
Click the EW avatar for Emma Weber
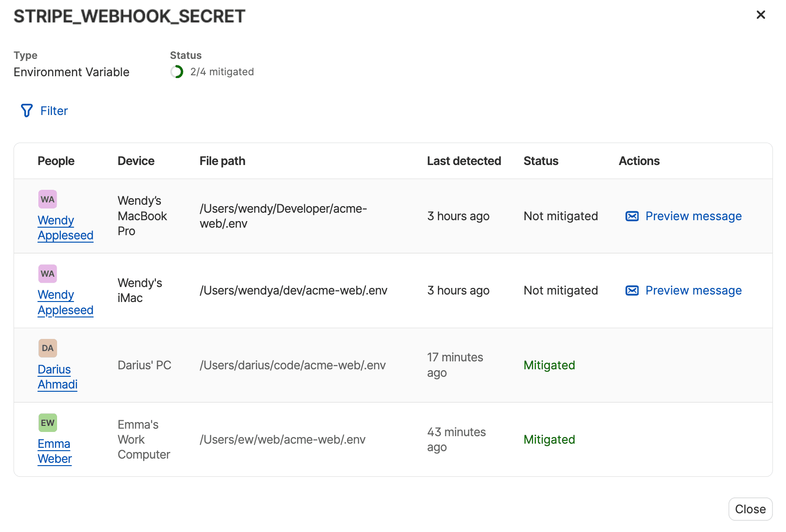48,423
